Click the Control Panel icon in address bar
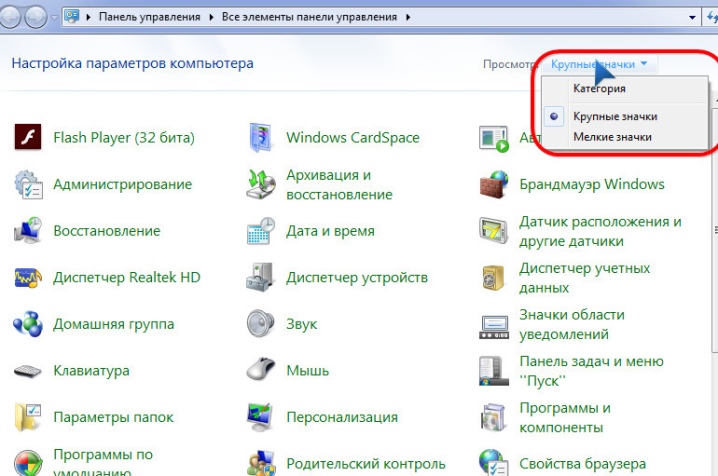This screenshot has height=476, width=718. [x=72, y=17]
